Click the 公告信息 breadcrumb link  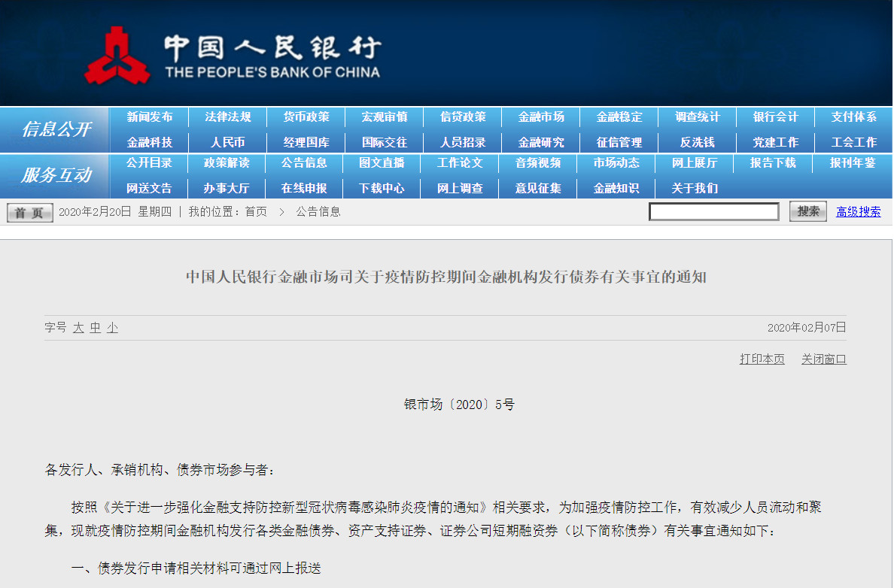point(318,212)
